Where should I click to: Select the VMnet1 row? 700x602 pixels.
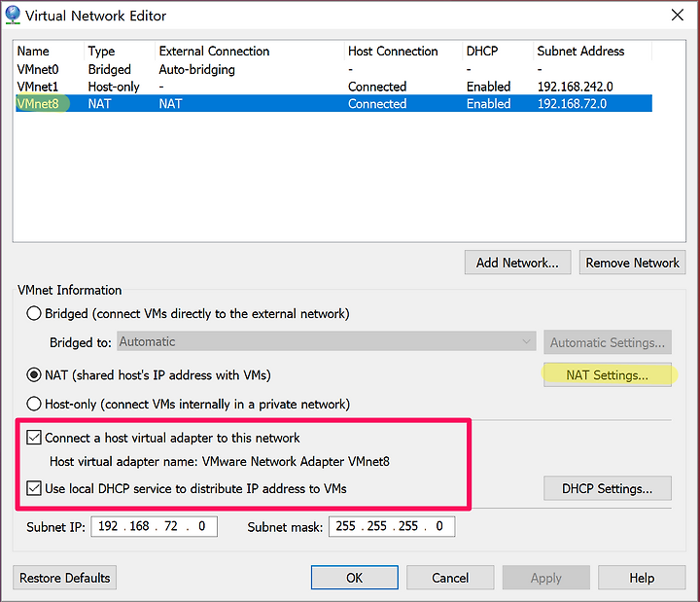click(x=333, y=87)
